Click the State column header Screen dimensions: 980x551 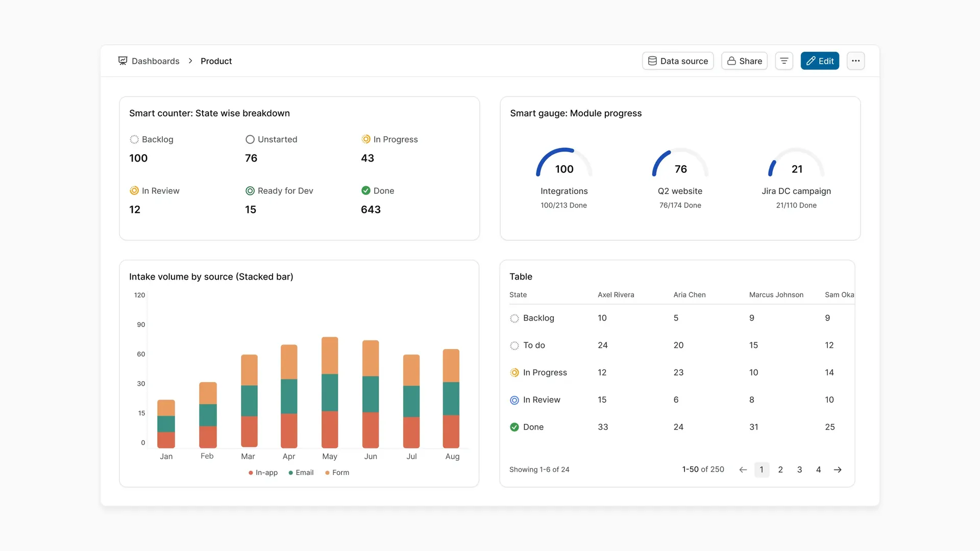[x=518, y=295]
